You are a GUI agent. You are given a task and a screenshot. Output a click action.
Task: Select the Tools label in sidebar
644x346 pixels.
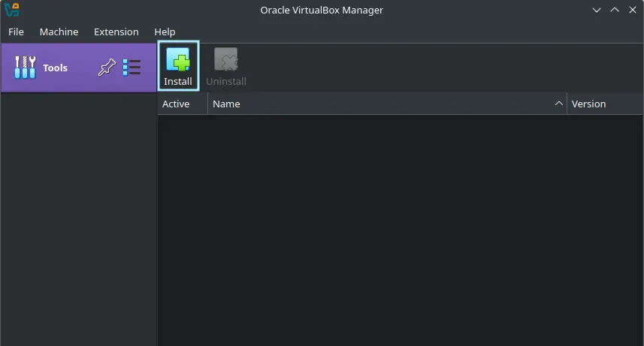pyautogui.click(x=55, y=68)
